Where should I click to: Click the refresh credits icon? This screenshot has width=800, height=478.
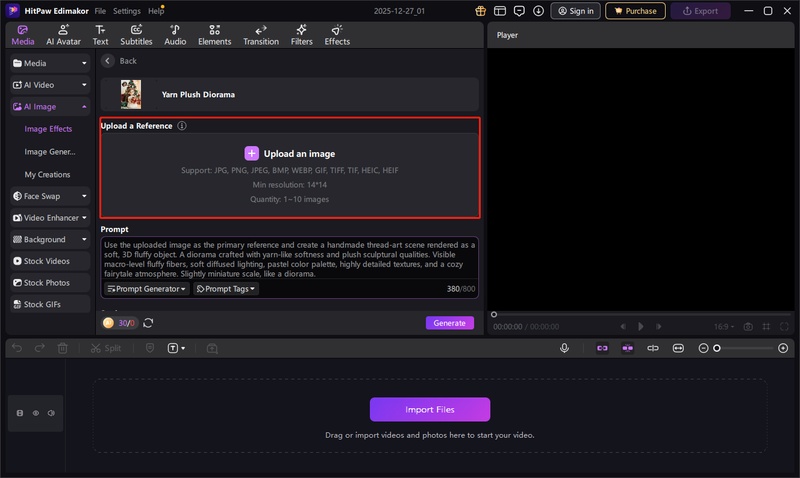pyautogui.click(x=149, y=323)
